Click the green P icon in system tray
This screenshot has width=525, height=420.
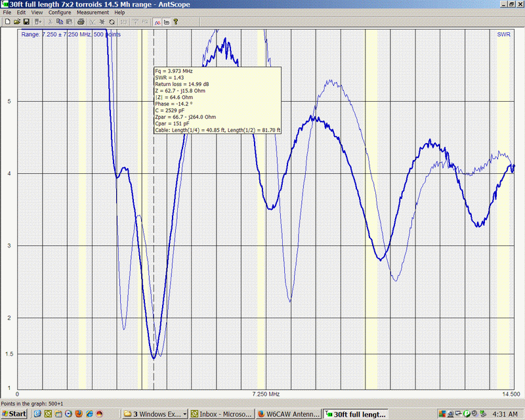pos(467,414)
